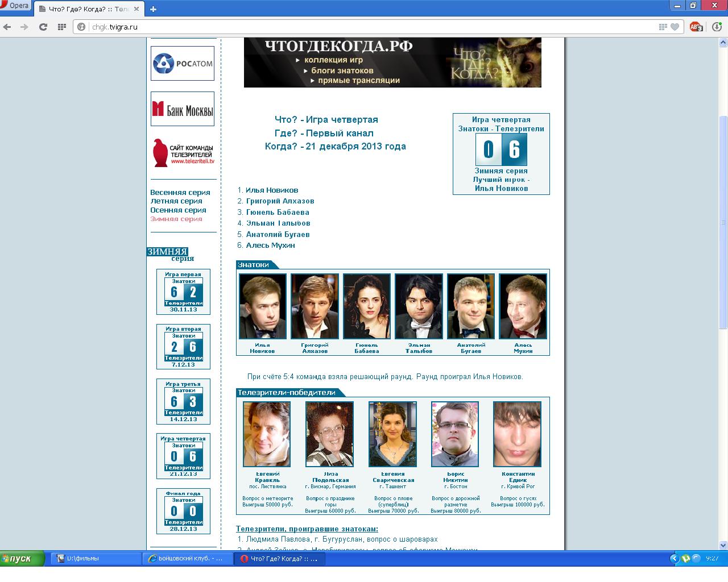
Task: Click Борис Никитин's winner photo
Action: (x=455, y=434)
